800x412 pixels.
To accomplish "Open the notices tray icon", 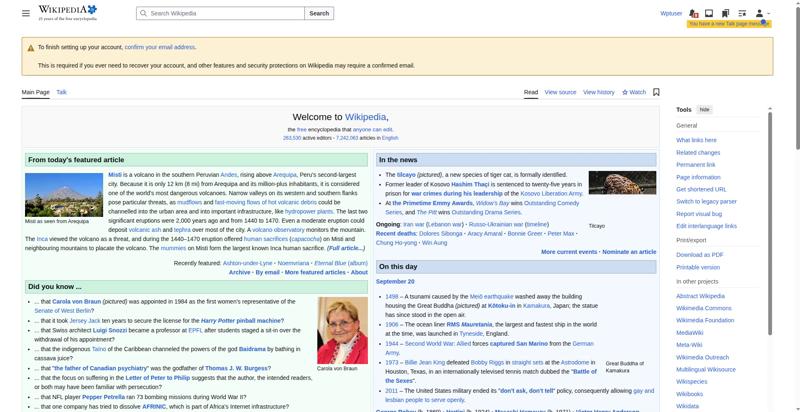I will (709, 13).
